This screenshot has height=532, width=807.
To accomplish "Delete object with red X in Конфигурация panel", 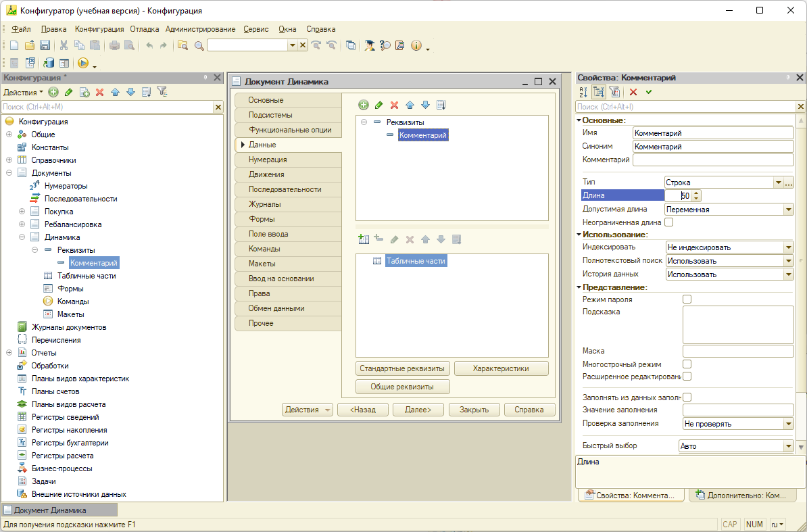I will tap(100, 92).
